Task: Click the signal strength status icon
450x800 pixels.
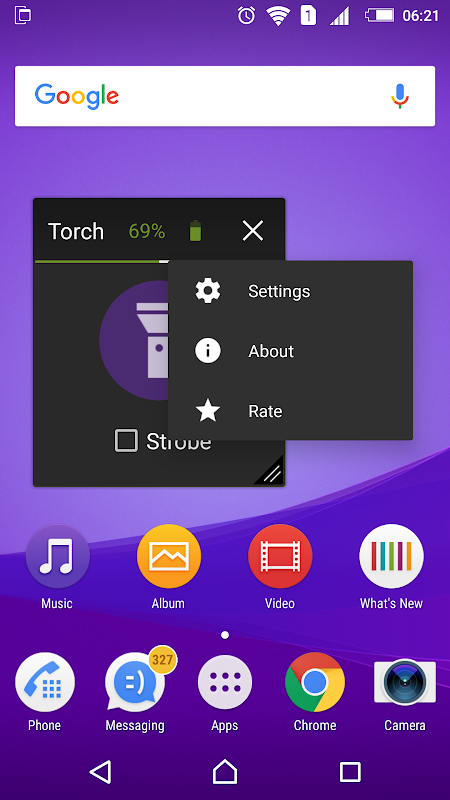Action: click(x=340, y=16)
